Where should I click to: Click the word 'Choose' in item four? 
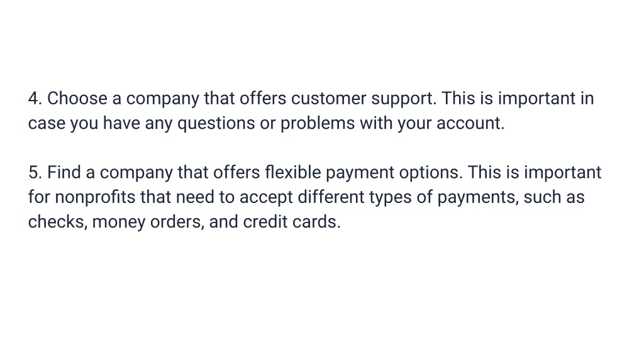77,99
